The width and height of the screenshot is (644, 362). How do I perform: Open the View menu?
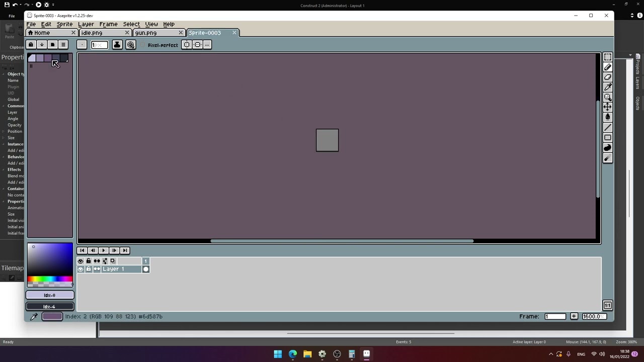151,24
